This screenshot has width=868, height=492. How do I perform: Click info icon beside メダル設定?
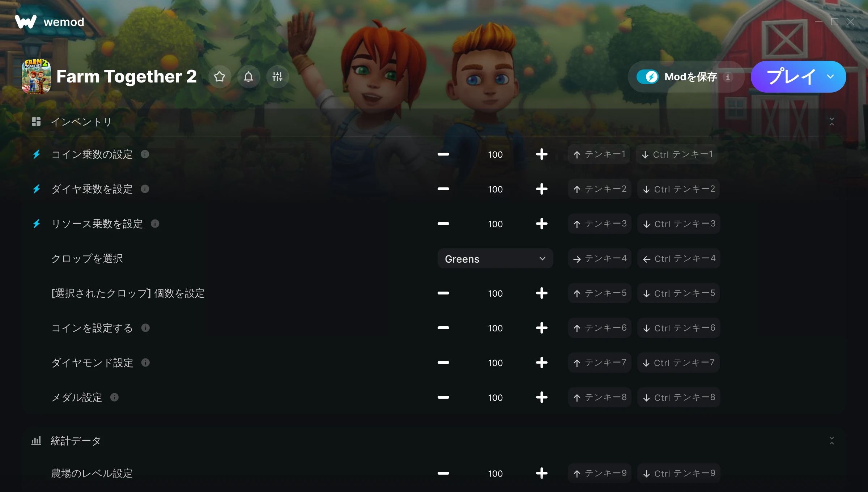point(114,398)
